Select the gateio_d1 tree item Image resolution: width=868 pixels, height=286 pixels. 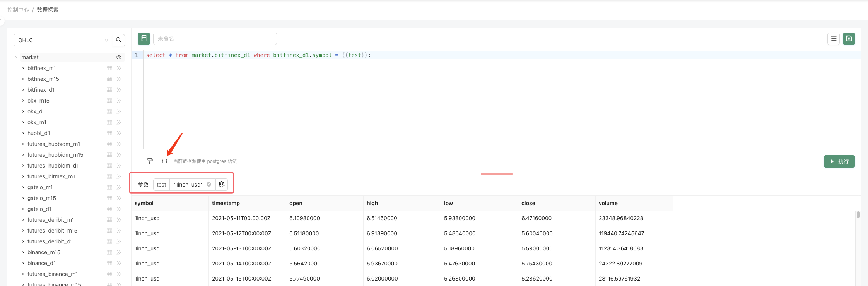39,209
